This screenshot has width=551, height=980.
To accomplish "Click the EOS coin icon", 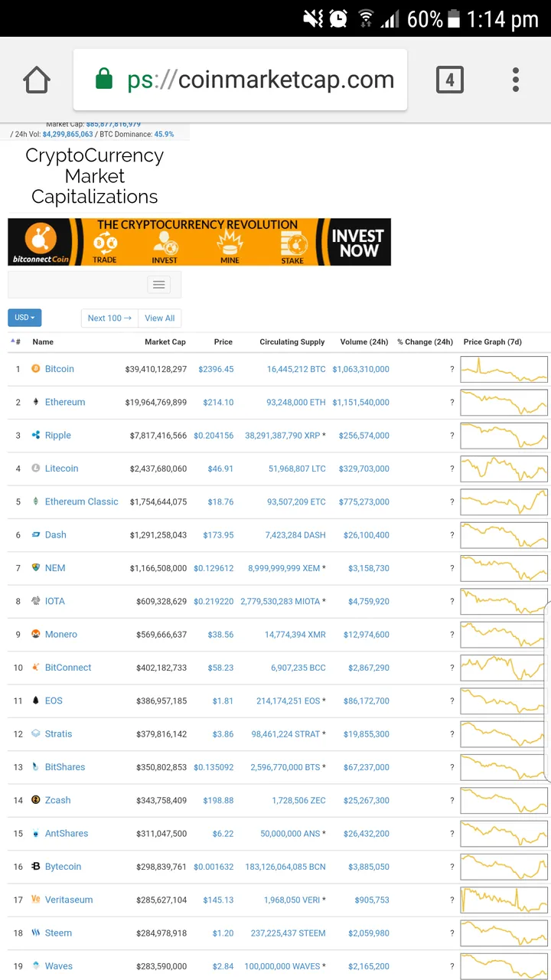I will [x=35, y=701].
